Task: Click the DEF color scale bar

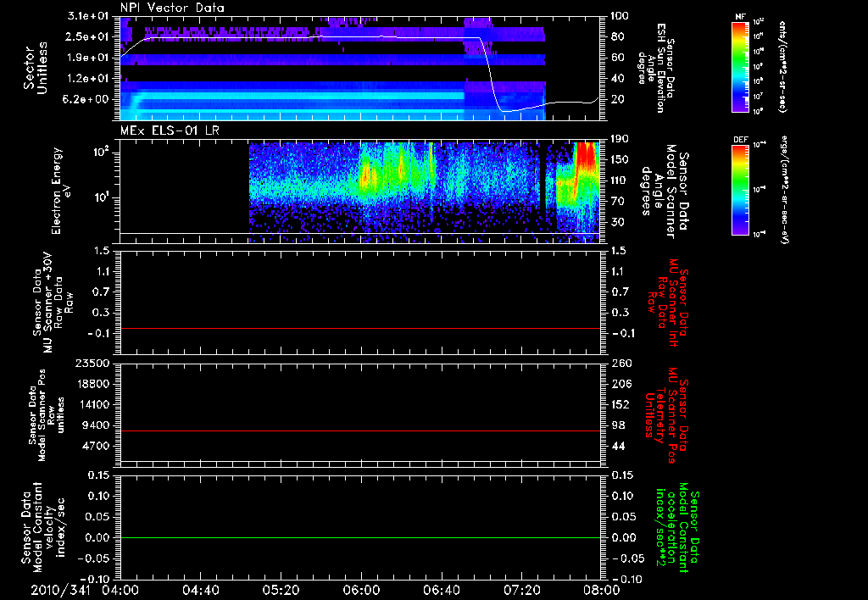Action: [x=739, y=192]
